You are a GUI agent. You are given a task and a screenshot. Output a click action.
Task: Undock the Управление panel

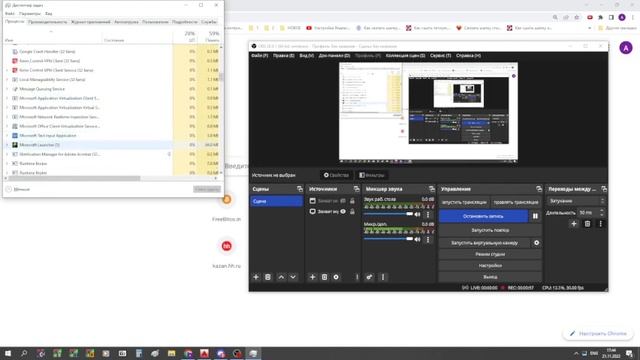(539, 189)
